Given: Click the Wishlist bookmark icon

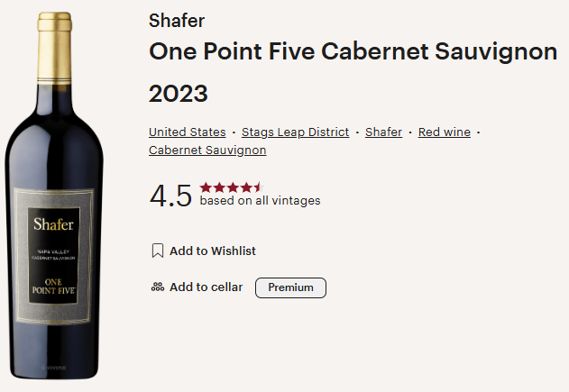Looking at the screenshot, I should pos(157,251).
